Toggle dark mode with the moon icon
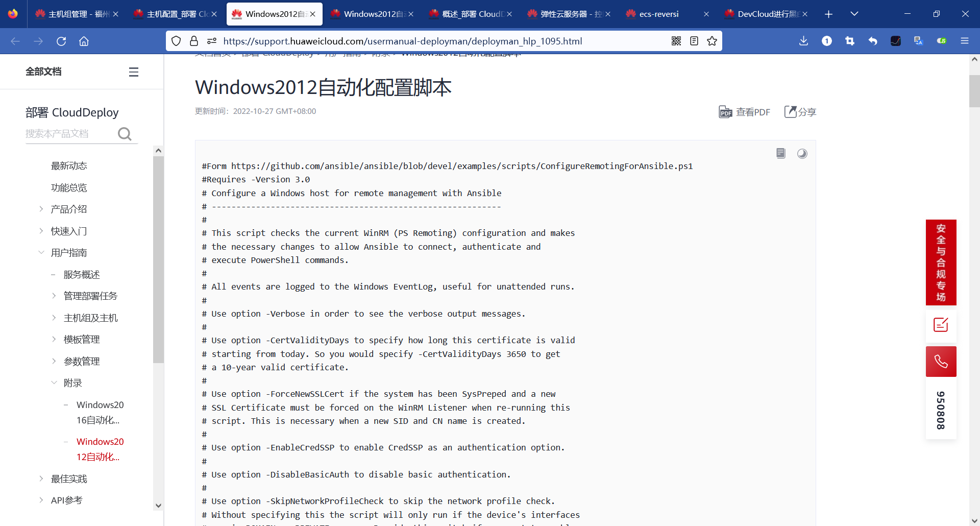The image size is (980, 526). coord(802,153)
